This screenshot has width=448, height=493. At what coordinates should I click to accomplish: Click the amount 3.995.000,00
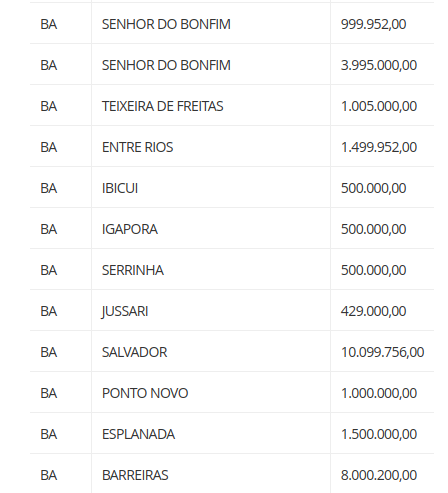[x=379, y=65]
